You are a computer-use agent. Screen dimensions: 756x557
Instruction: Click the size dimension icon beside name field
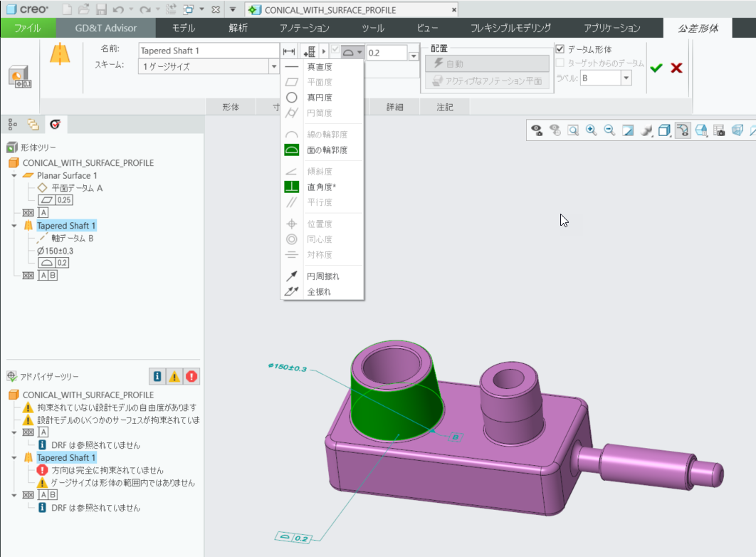289,51
